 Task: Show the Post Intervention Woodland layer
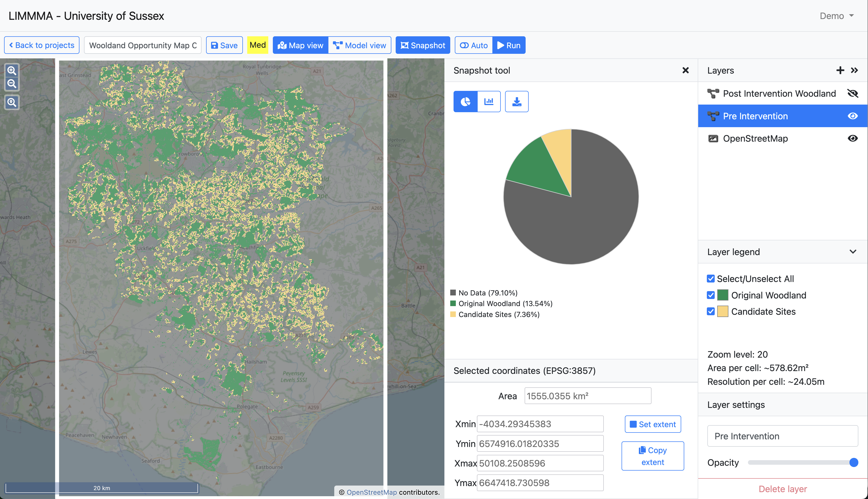tap(853, 93)
